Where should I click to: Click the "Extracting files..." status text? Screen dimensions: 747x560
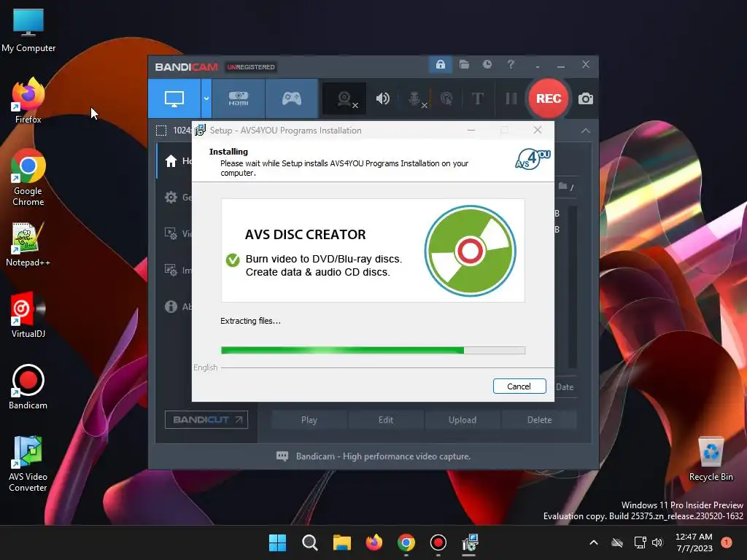[251, 321]
